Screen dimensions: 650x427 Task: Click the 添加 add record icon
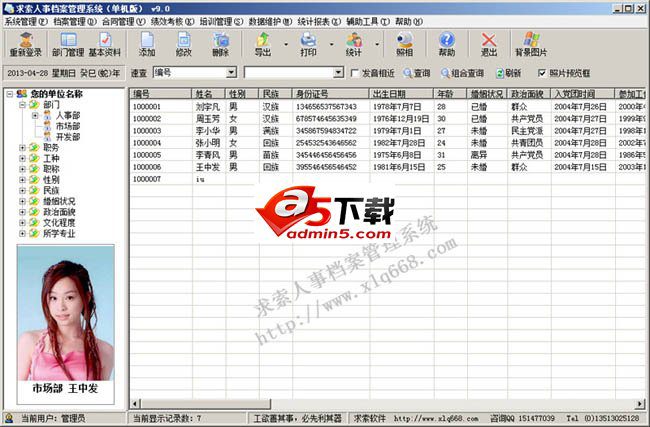click(x=147, y=44)
